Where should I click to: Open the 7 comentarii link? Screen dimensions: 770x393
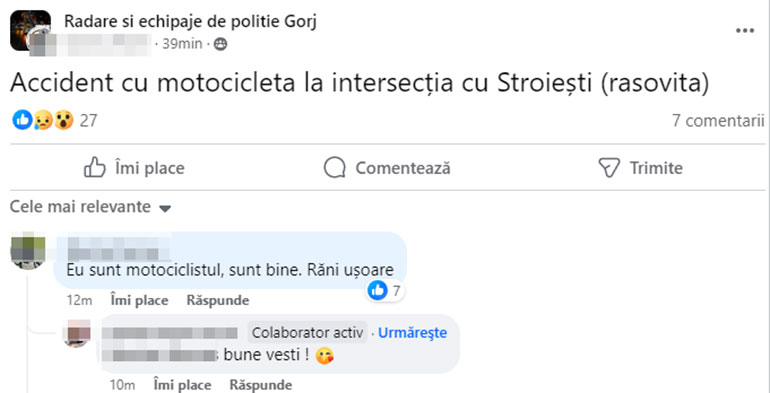718,120
